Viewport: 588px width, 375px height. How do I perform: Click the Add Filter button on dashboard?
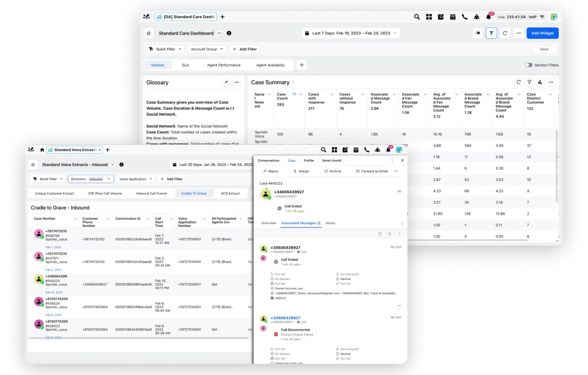(245, 49)
